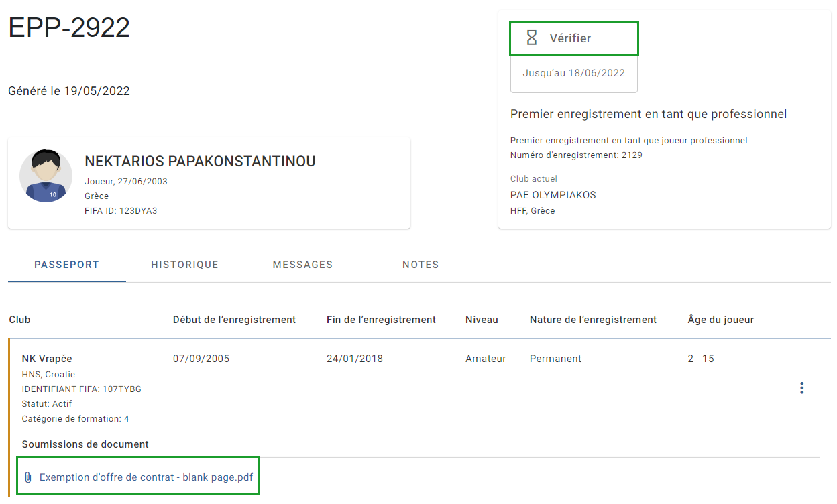This screenshot has width=837, height=504.
Task: Click the Fin de l'enregistrement column header
Action: coord(382,320)
